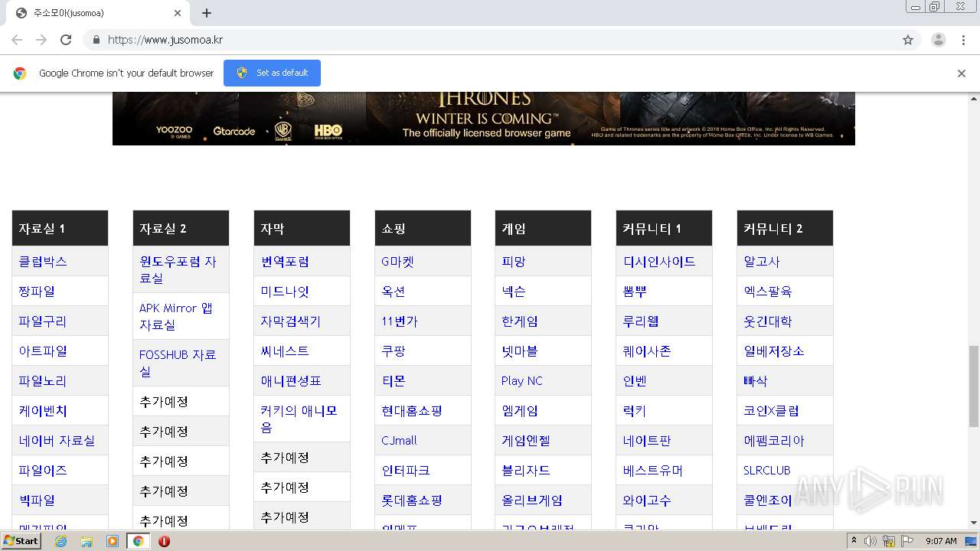Viewport: 980px width, 551px height.
Task: Open the 인터파크 link
Action: click(406, 471)
